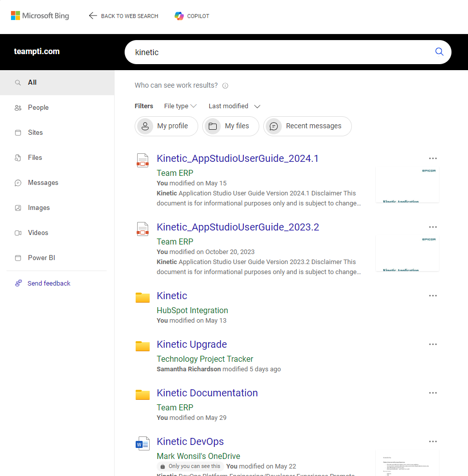Click 'Samantha Richardson' modifier name

point(189,369)
